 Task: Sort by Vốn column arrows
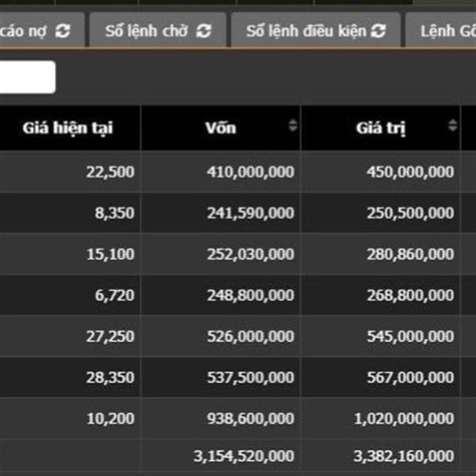pos(293,125)
